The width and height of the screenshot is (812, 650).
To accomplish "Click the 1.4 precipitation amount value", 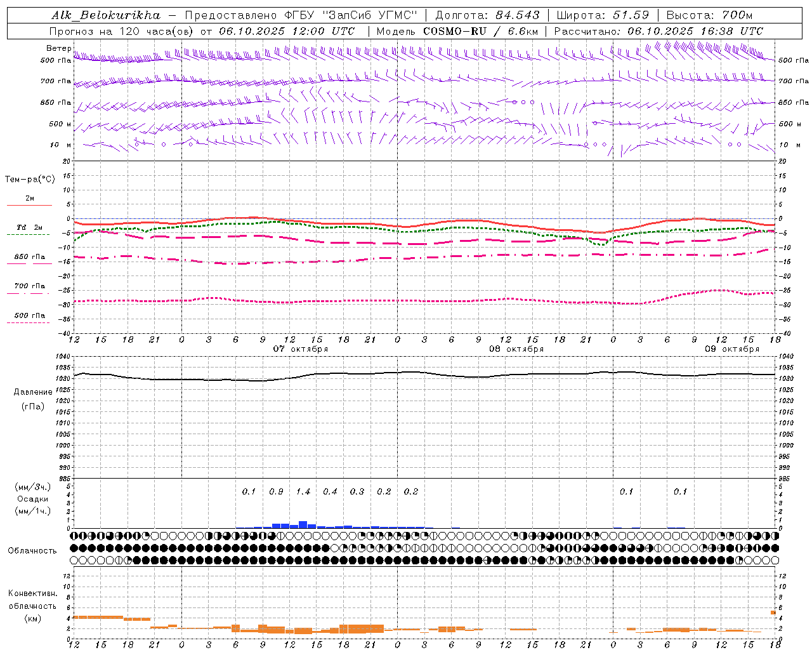I will pyautogui.click(x=303, y=492).
